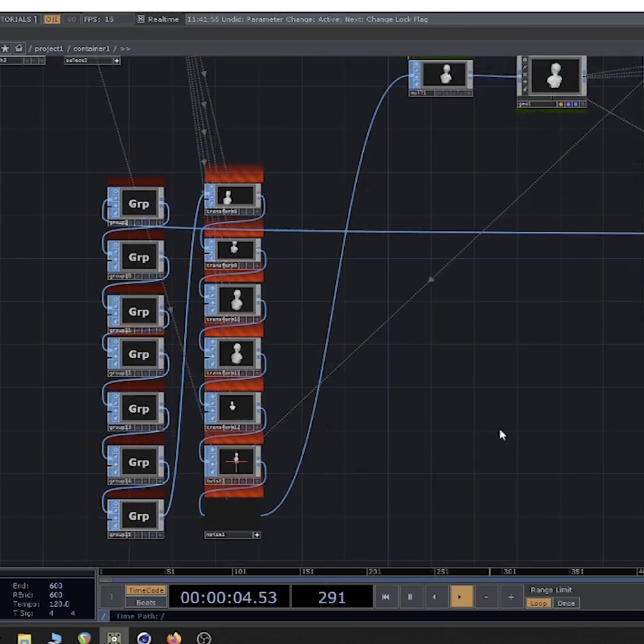Screen dimensions: 644x644
Task: Expand the noise1 node with plus icon
Action: pos(256,535)
